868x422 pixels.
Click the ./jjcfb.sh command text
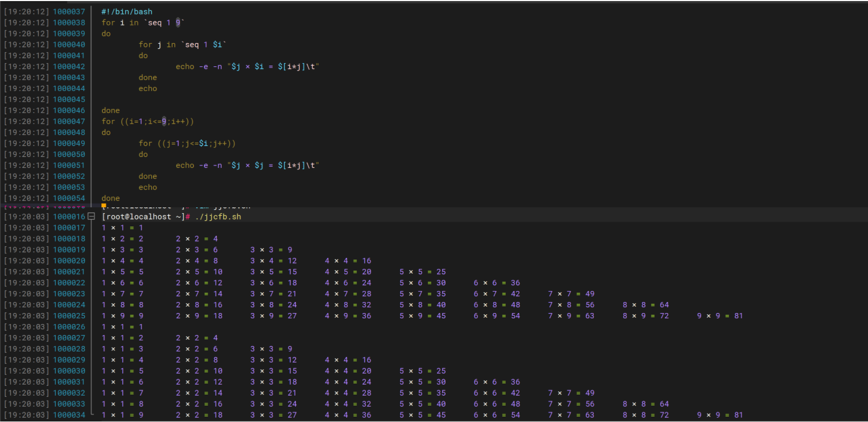click(x=218, y=217)
